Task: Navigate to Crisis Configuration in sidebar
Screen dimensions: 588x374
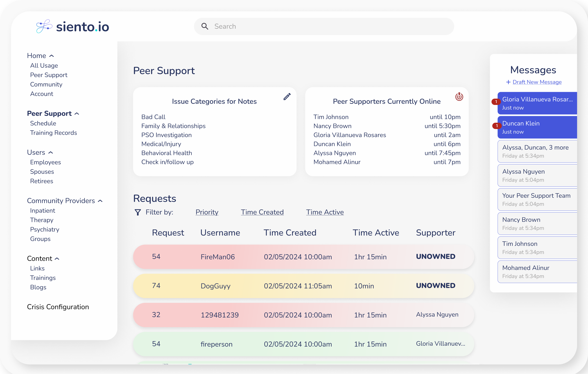Action: click(x=57, y=307)
